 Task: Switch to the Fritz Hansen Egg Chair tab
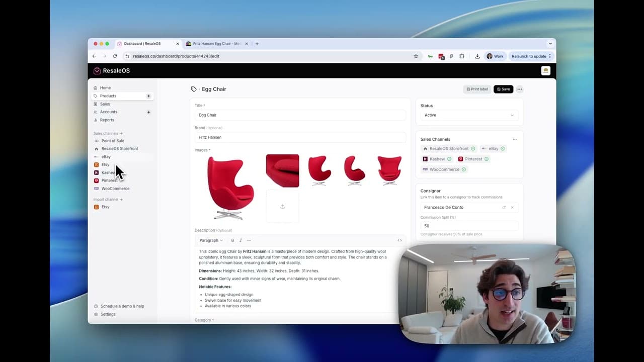tap(216, 44)
